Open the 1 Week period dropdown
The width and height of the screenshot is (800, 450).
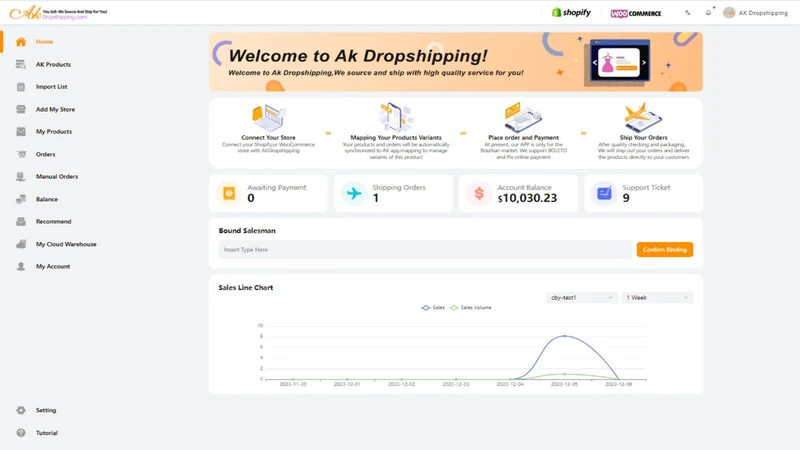(x=657, y=297)
